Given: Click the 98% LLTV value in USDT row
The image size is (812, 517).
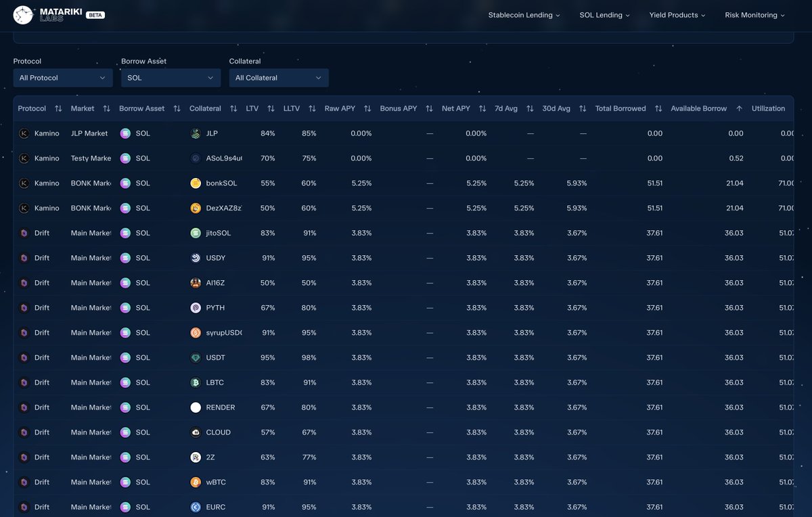Looking at the screenshot, I should tap(309, 357).
